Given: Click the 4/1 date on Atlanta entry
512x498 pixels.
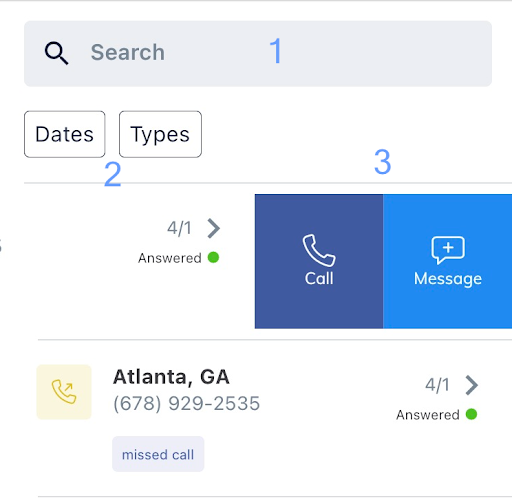Looking at the screenshot, I should 437,385.
